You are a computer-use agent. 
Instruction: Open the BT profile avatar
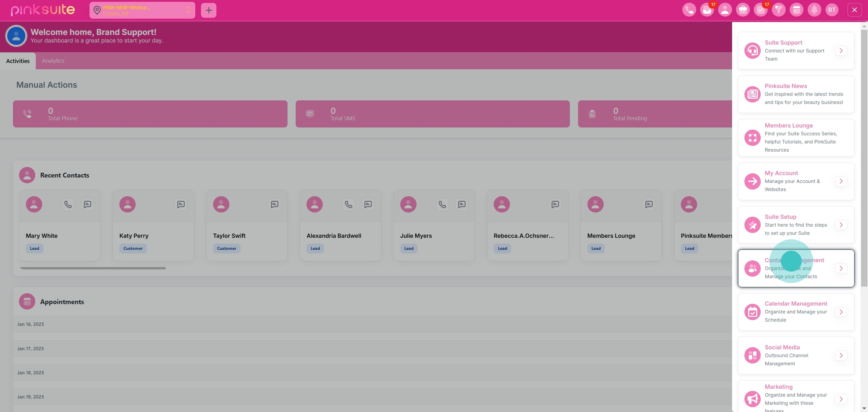coord(832,10)
